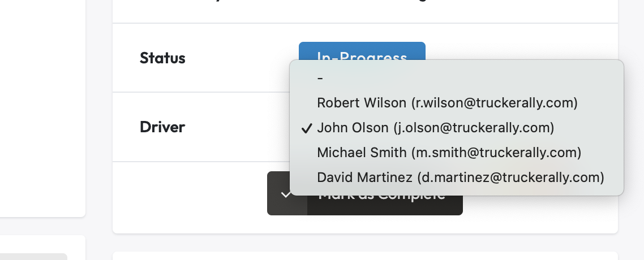Click the Driver field label

162,127
